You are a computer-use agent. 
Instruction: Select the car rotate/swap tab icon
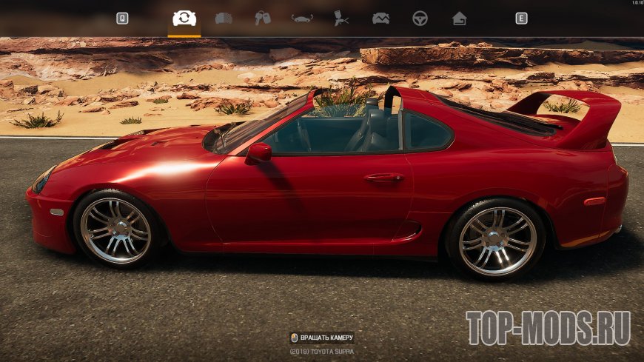click(184, 19)
